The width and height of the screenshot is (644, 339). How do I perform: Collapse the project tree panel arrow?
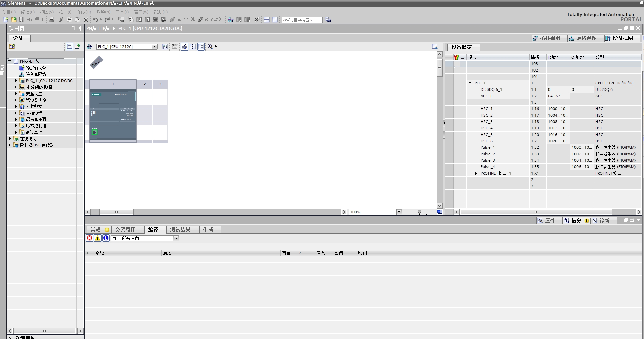79,28
